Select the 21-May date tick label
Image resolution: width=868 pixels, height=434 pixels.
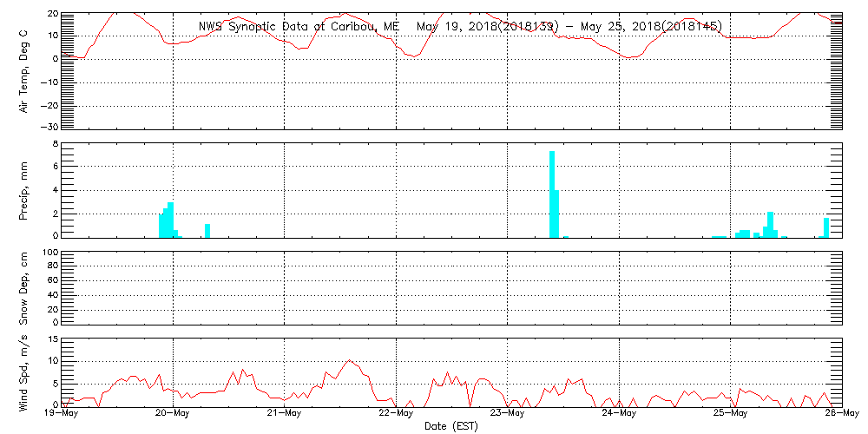pyautogui.click(x=285, y=414)
